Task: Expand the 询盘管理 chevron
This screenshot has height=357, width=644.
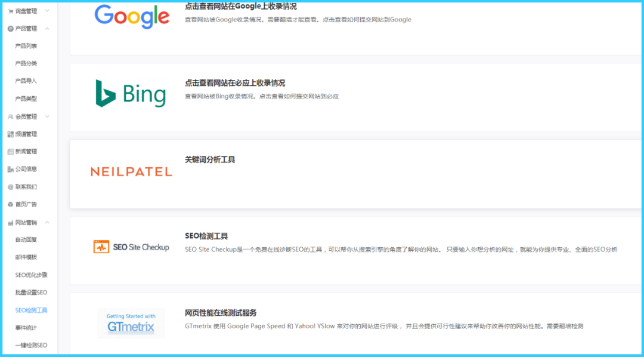Action: (x=47, y=11)
